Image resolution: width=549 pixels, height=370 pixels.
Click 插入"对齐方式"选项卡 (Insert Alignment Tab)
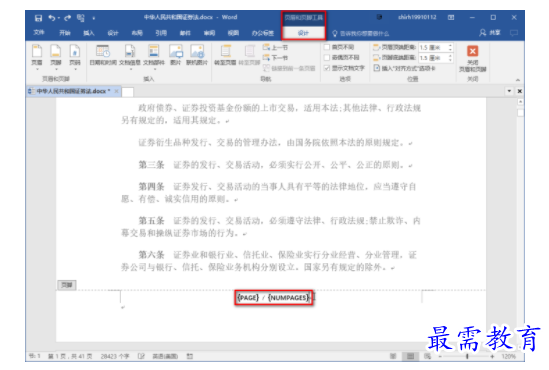point(404,68)
